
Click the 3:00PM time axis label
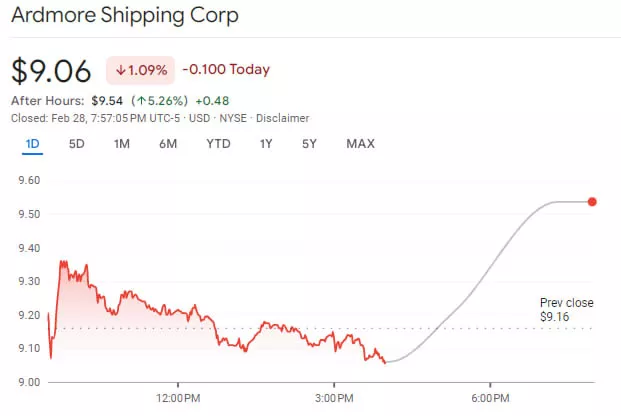tap(333, 399)
